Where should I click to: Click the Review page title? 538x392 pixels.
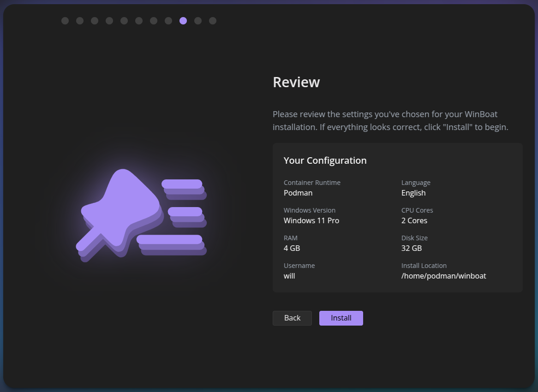coord(296,82)
